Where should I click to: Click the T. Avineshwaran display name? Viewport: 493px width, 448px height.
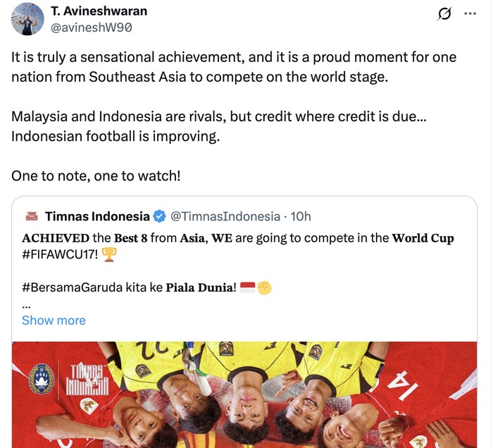[99, 11]
